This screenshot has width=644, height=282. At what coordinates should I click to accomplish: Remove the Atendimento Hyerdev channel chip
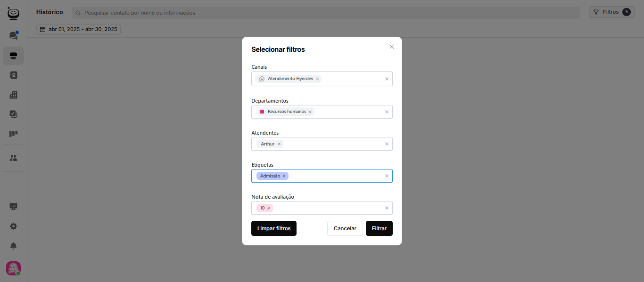(318, 79)
